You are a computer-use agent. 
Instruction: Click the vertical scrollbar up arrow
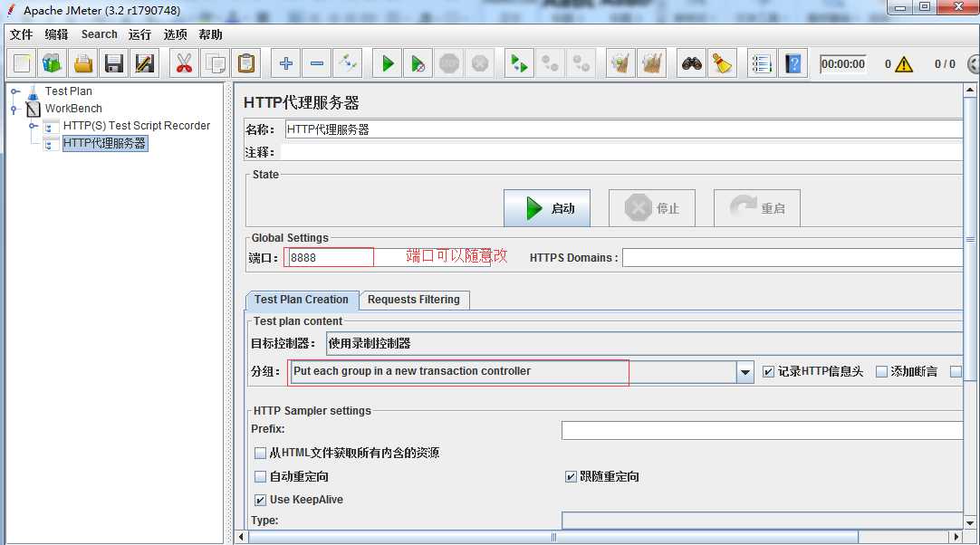pyautogui.click(x=970, y=90)
